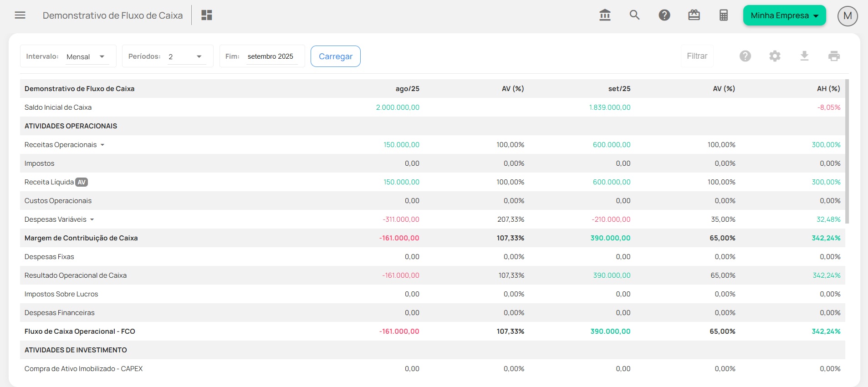Open the Períodos dropdown
This screenshot has width=868, height=387.
pyautogui.click(x=186, y=56)
